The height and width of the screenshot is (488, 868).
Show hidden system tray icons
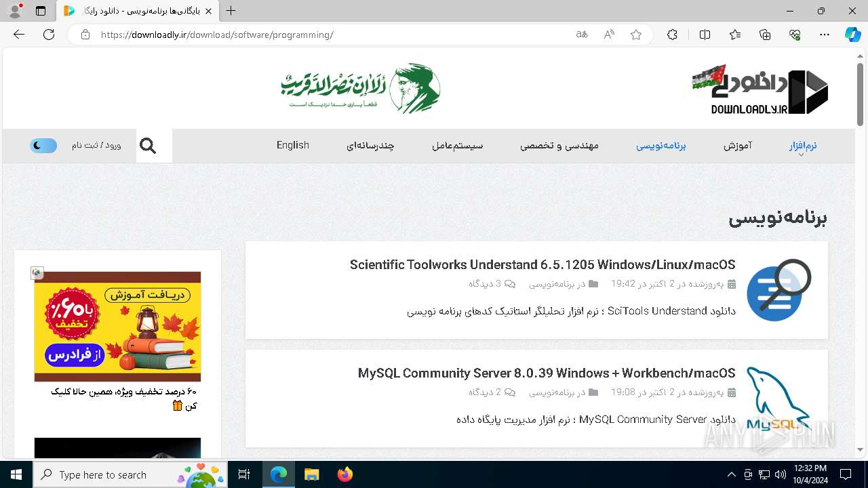tap(731, 474)
